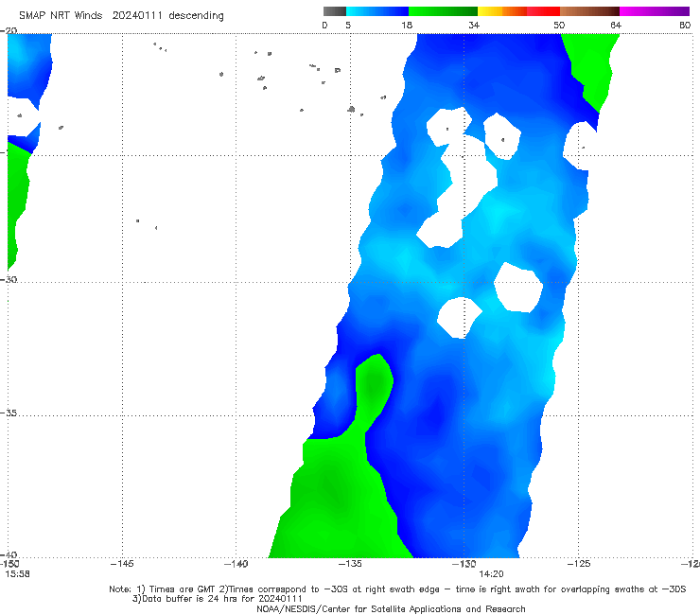The image size is (700, 615).
Task: Click the swath time '14:20'
Action: (491, 574)
